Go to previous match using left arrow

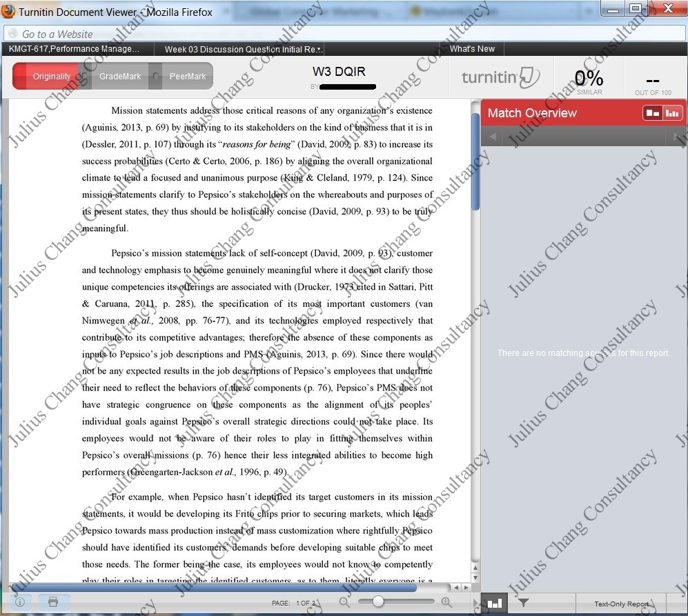[x=493, y=137]
